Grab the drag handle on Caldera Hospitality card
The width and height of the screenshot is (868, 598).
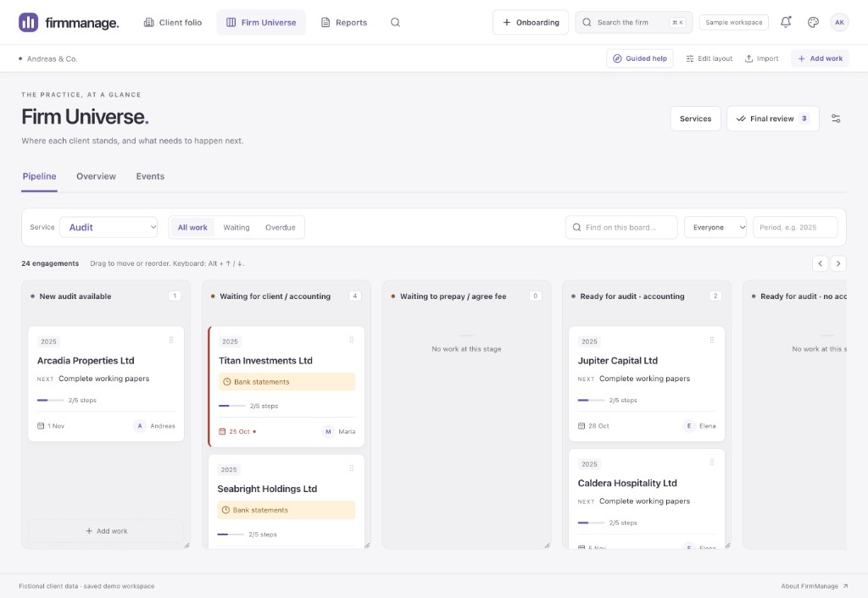click(x=712, y=462)
